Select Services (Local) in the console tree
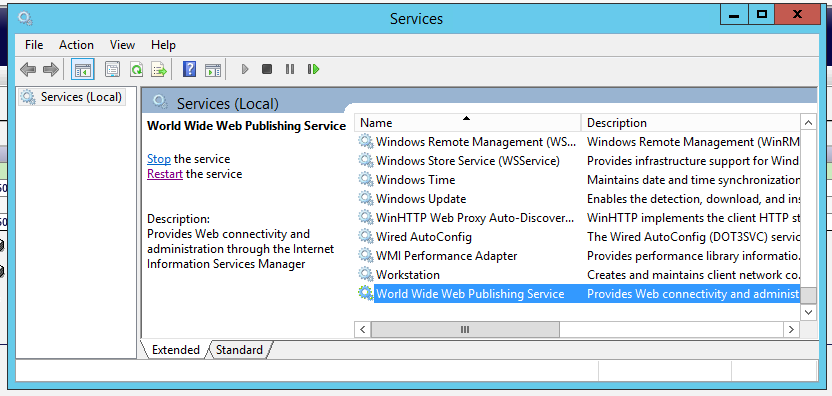This screenshot has height=396, width=832. [x=72, y=97]
